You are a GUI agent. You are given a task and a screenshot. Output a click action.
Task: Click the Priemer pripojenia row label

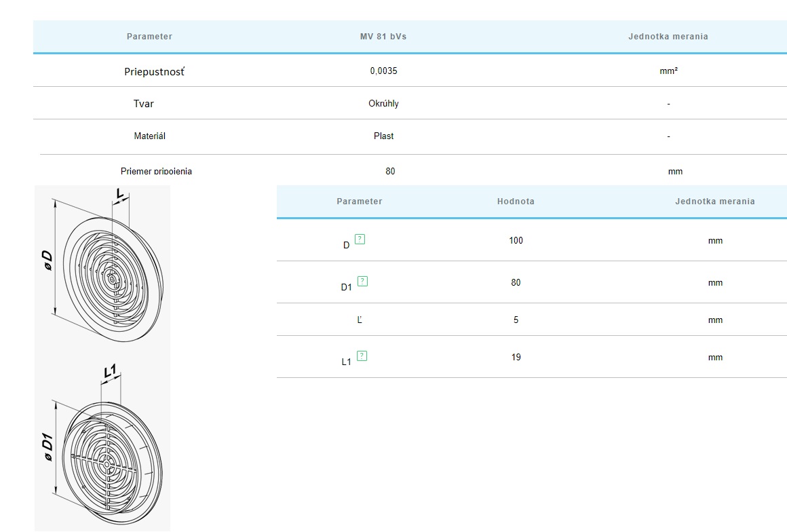tap(156, 171)
